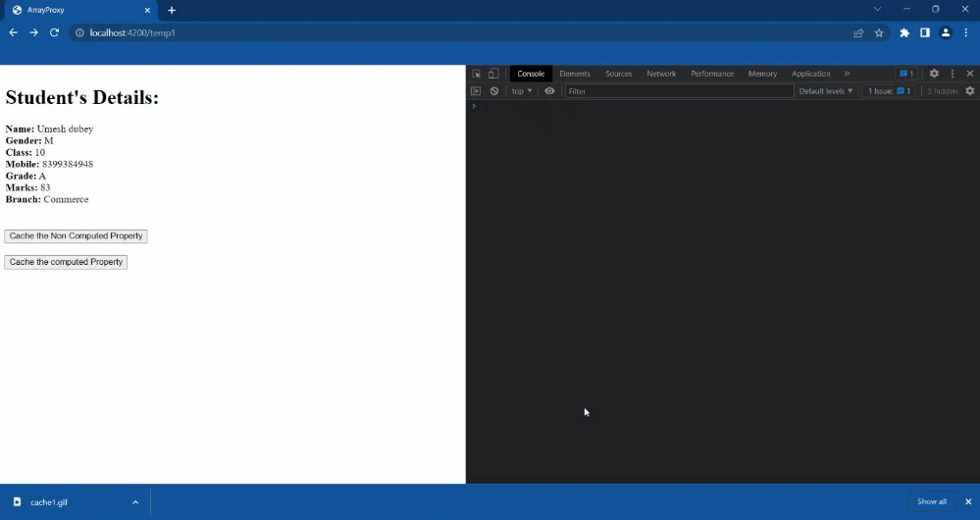Open Chrome profile avatar

(x=946, y=33)
